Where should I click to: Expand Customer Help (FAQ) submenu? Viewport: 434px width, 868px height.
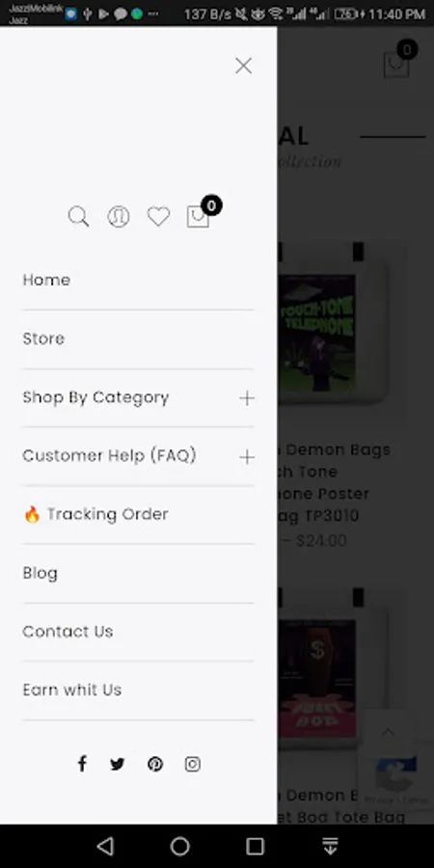[247, 457]
